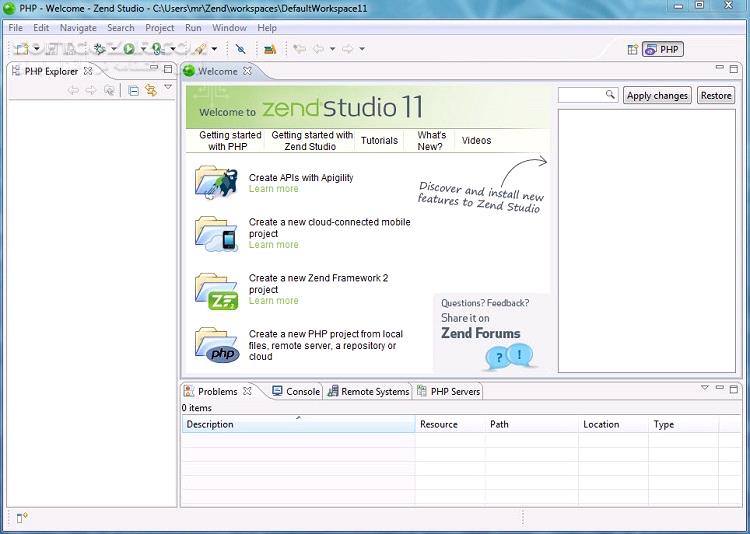Click the Restore button

point(716,95)
